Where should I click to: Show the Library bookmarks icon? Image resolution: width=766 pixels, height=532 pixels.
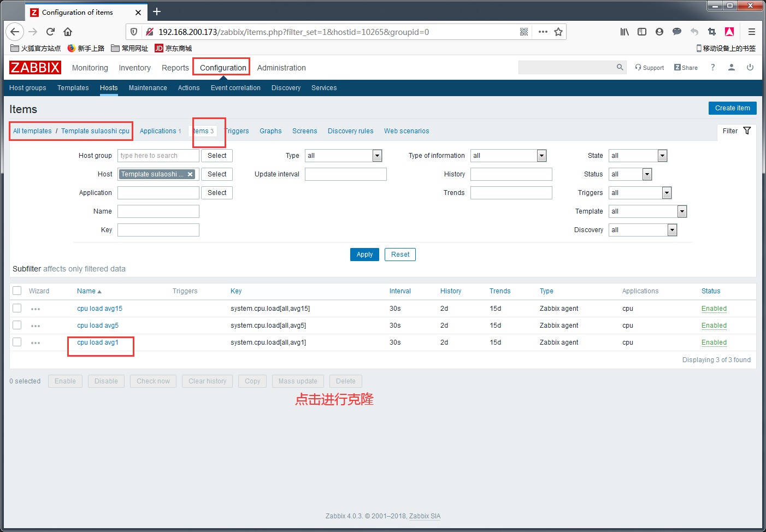pyautogui.click(x=624, y=32)
